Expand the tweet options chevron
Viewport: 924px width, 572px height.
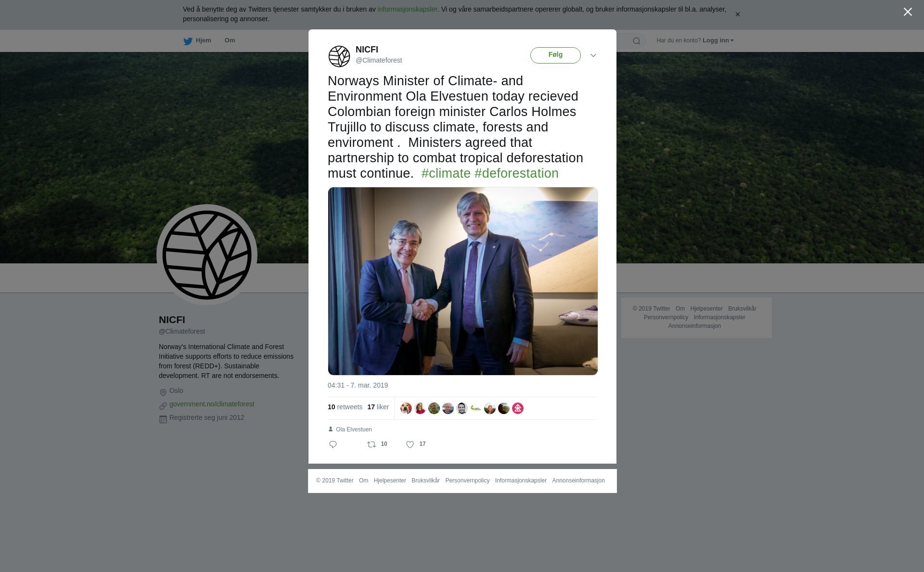point(593,55)
